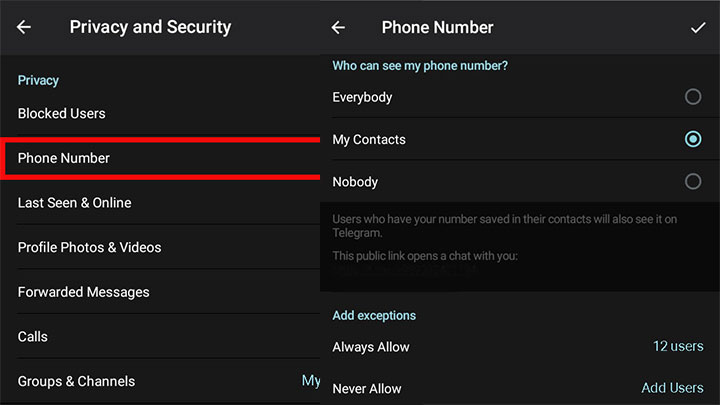The height and width of the screenshot is (405, 720).
Task: Go back from Phone Number screen
Action: coord(338,28)
